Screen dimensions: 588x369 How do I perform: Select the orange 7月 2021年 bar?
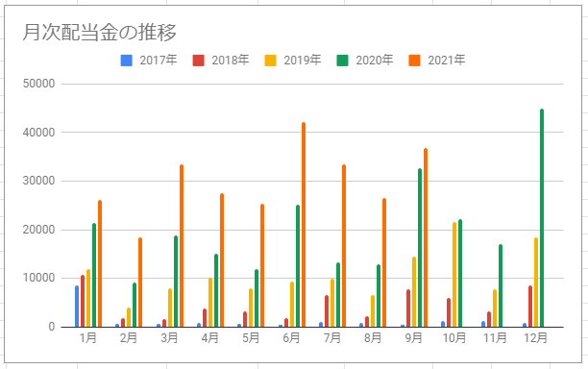[344, 246]
